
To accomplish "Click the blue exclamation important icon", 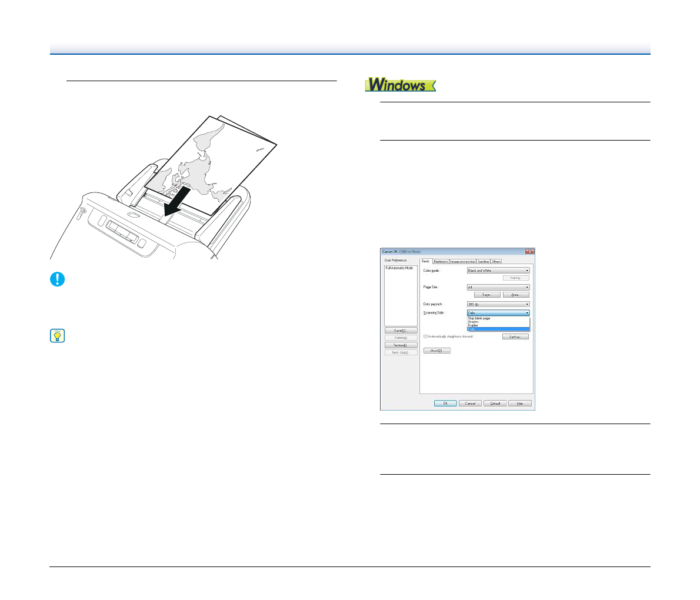I will click(57, 279).
